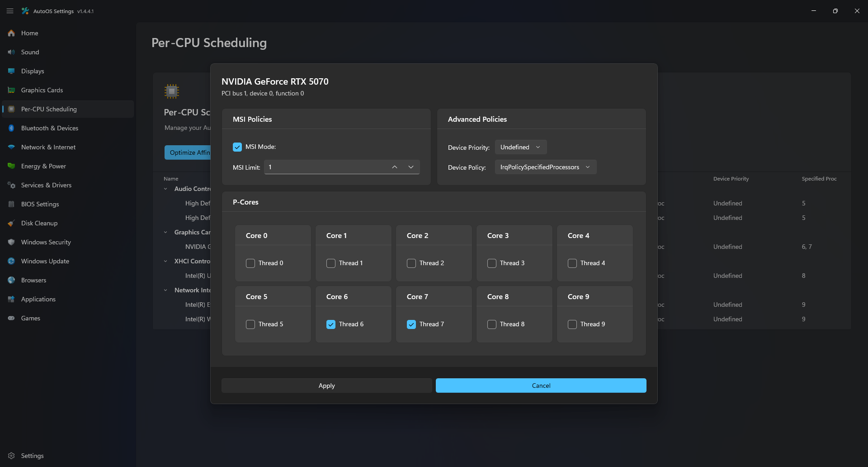Click the Graphics Cards icon
The width and height of the screenshot is (868, 467).
click(11, 90)
